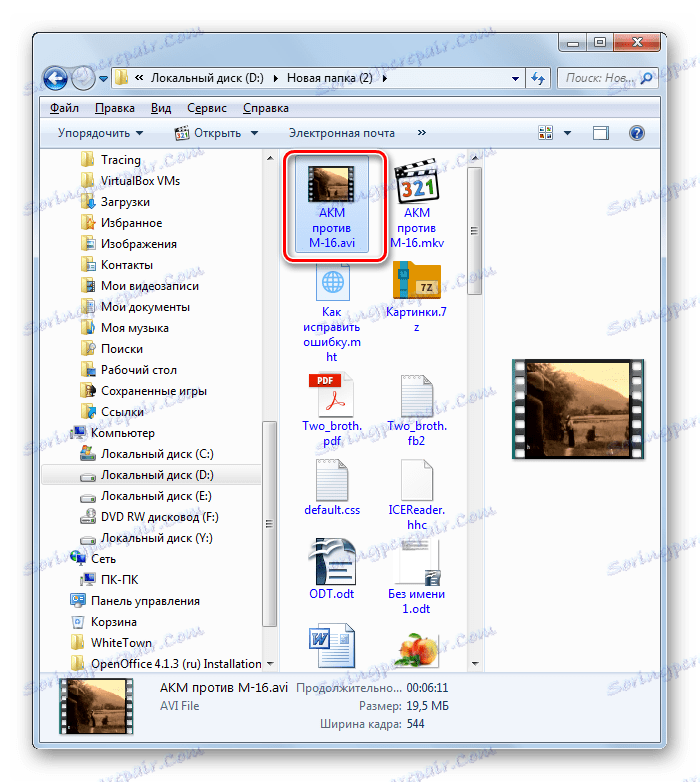Open the Сервис menu
The image size is (700, 782).
coord(207,108)
